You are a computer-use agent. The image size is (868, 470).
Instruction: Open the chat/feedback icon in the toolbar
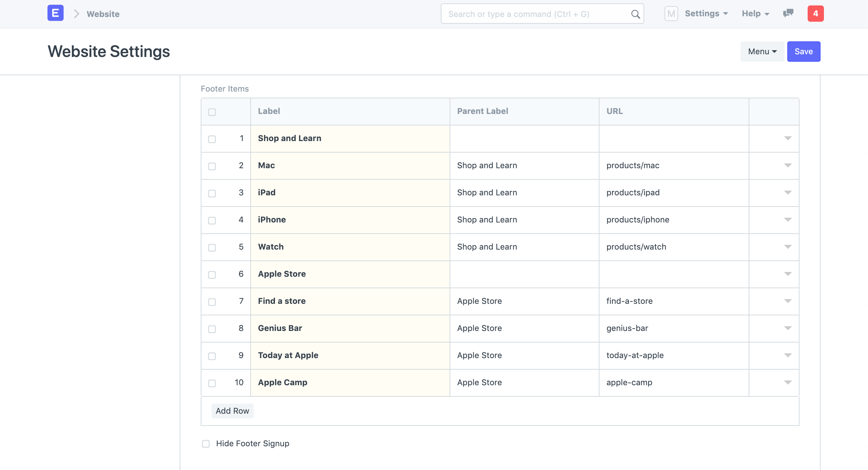pos(788,14)
